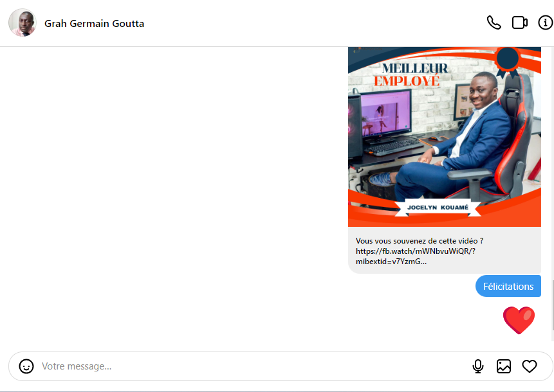Open conversation info via the circled i icon
Viewport: 554px width, 392px height.
pyautogui.click(x=545, y=22)
